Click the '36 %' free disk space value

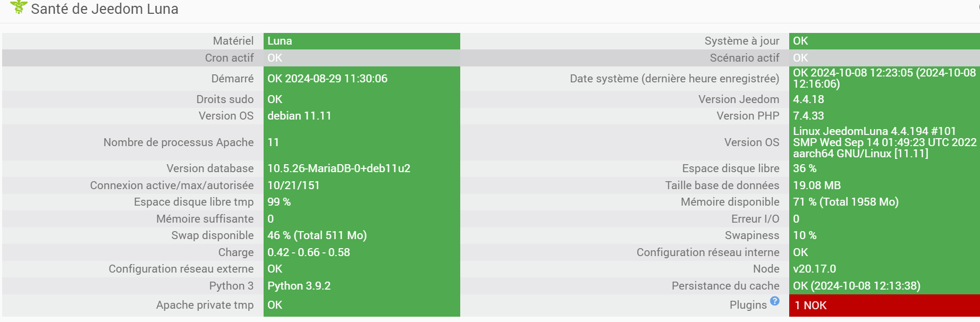click(805, 168)
